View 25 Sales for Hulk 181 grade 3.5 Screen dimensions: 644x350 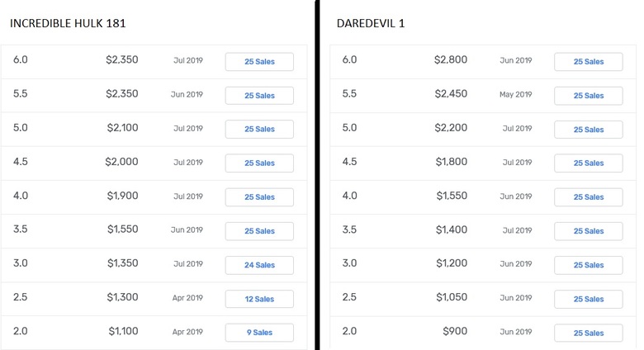259,231
